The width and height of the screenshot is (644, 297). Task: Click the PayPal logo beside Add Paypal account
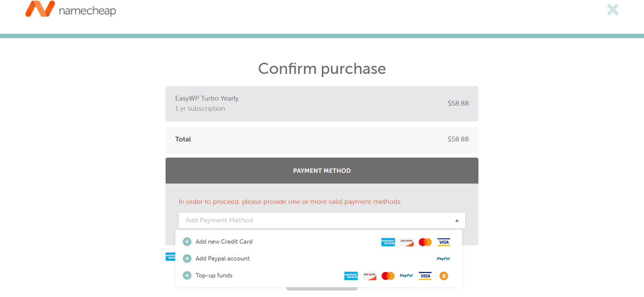click(443, 258)
